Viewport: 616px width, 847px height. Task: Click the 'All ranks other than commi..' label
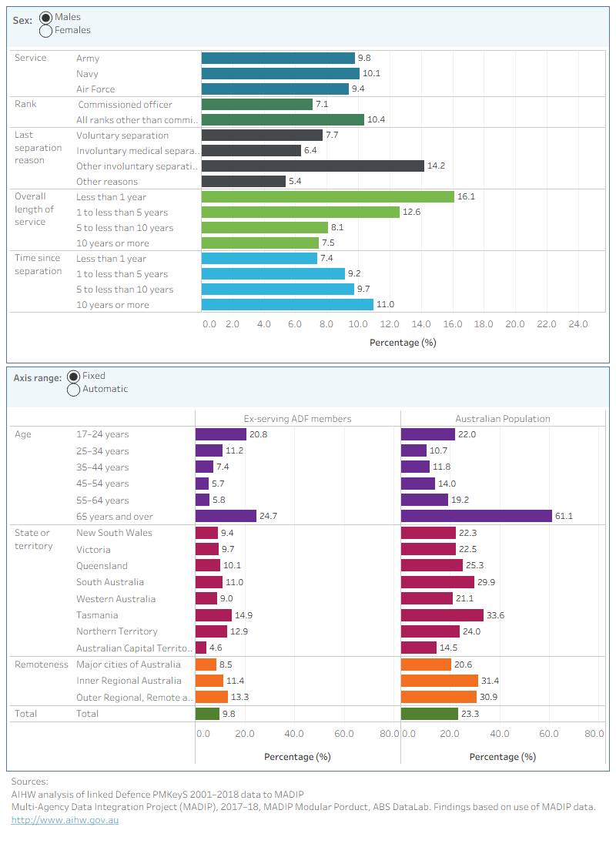(137, 120)
